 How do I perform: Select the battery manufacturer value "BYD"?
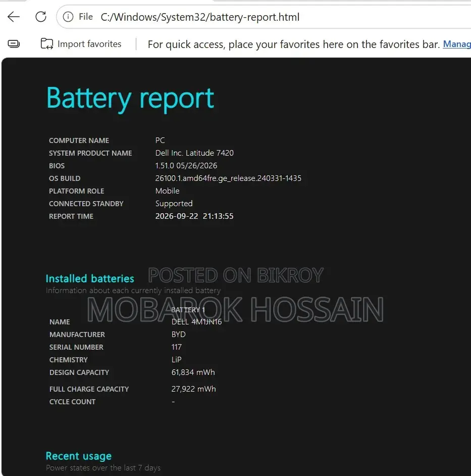coord(179,335)
